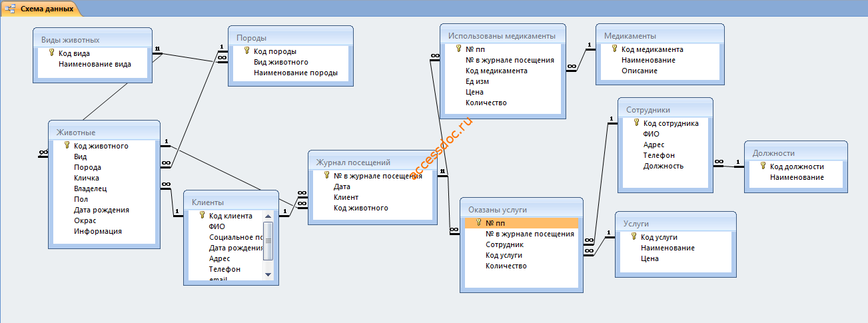Select the Журнал посещений table title bar
The width and height of the screenshot is (868, 323).
[x=373, y=162]
